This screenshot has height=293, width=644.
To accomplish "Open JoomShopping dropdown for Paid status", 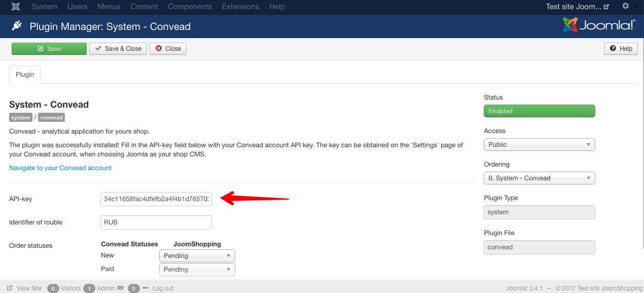I will tap(197, 269).
